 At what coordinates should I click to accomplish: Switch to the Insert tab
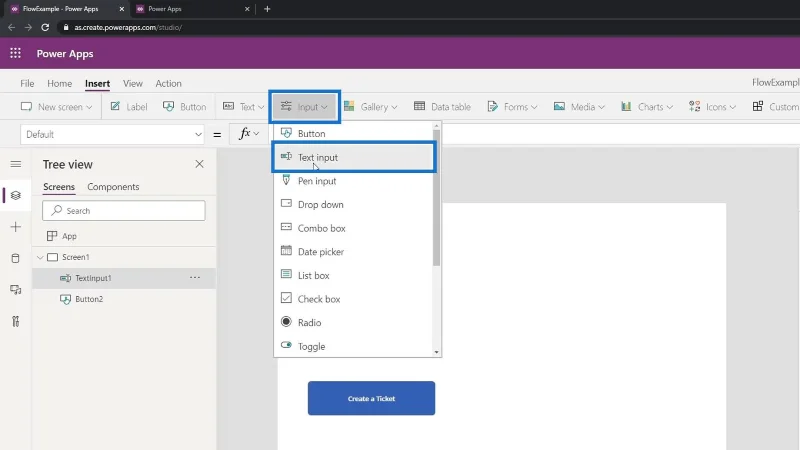point(97,83)
